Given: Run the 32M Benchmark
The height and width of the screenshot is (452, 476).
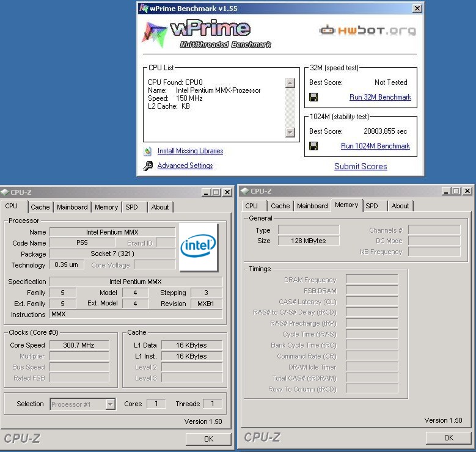Looking at the screenshot, I should click(380, 97).
